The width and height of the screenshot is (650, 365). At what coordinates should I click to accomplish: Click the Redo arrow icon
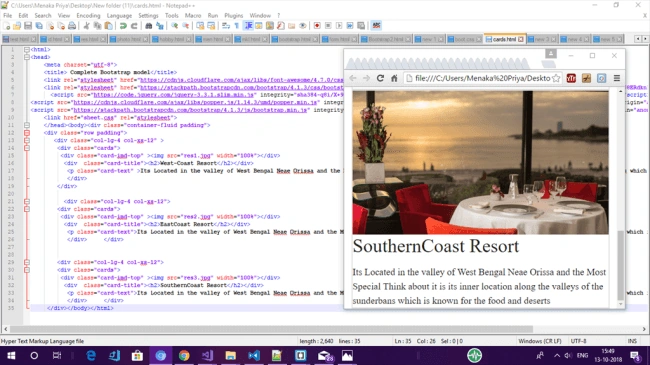134,26
